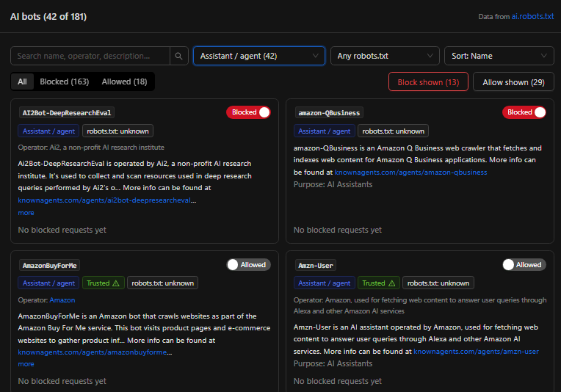Click robots.txt: unknown tag on amazon-QBusiness
The width and height of the screenshot is (561, 392).
point(393,131)
